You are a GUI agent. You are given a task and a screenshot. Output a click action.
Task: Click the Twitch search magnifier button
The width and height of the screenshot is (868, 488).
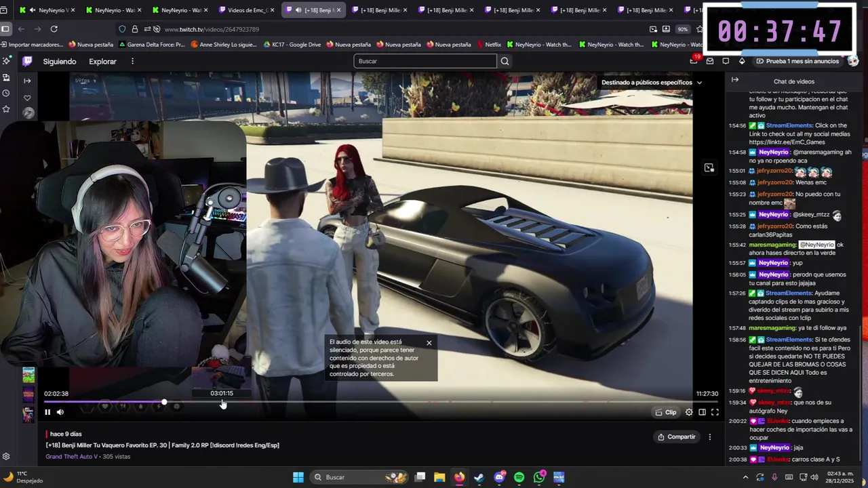(x=505, y=61)
